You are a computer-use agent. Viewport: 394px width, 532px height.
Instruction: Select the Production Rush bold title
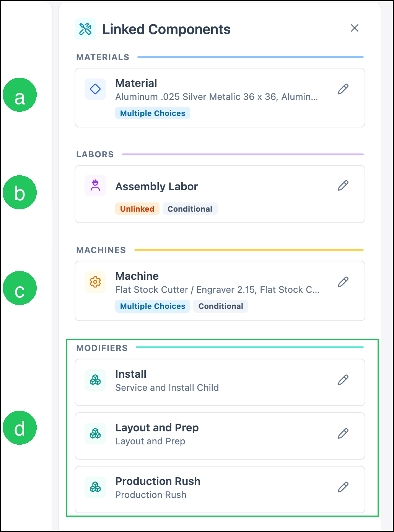158,481
